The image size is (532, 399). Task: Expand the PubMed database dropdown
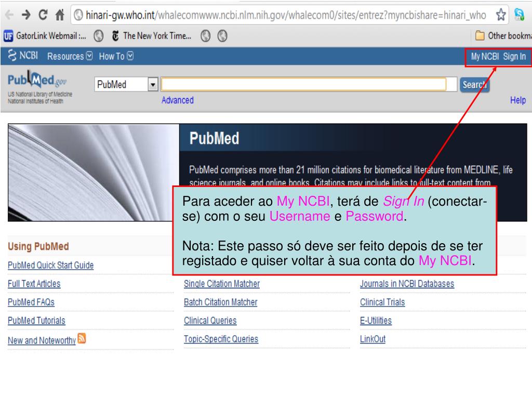click(153, 85)
